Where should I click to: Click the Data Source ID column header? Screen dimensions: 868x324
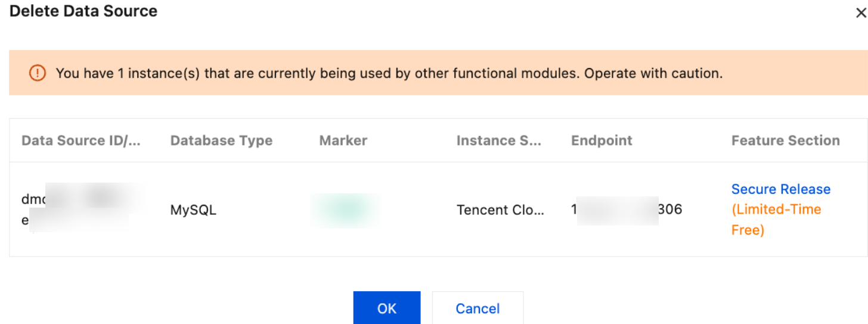tap(81, 141)
